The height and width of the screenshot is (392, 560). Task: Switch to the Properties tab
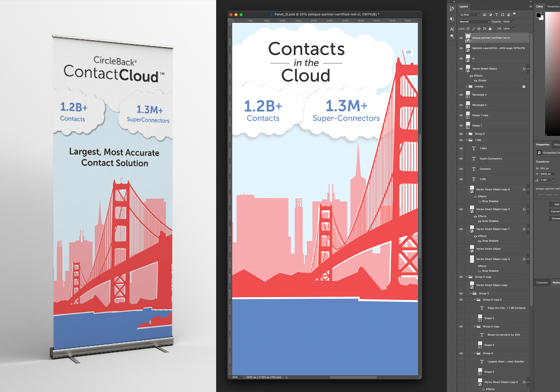[543, 144]
